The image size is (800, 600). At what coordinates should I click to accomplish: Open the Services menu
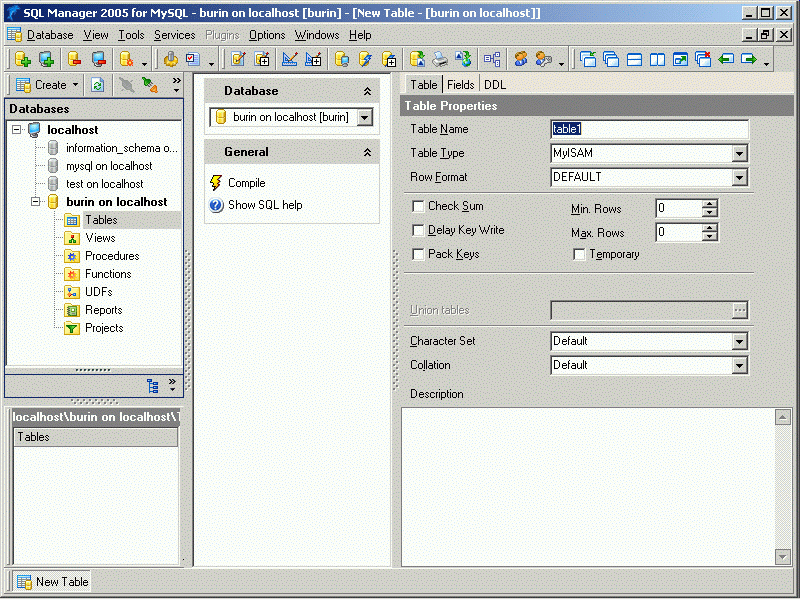point(174,35)
